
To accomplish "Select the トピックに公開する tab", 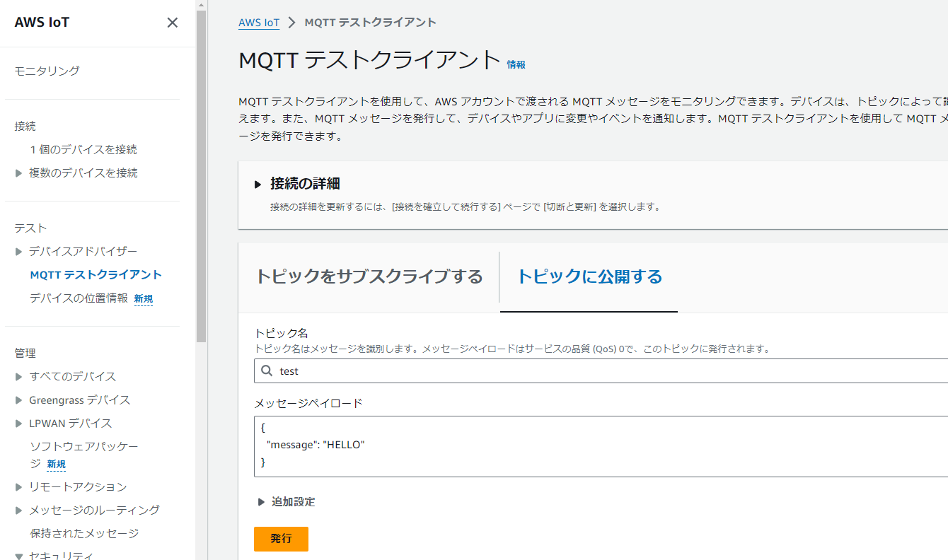I will (x=589, y=276).
